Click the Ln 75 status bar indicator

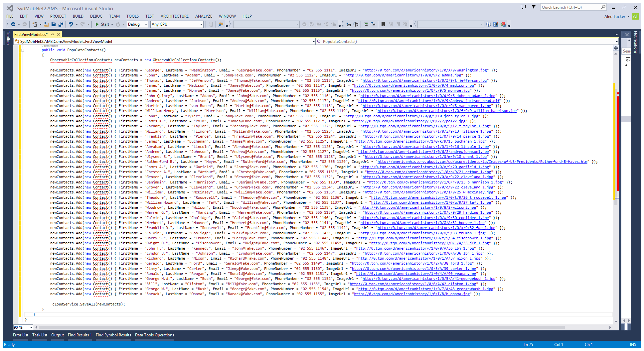[528, 345]
